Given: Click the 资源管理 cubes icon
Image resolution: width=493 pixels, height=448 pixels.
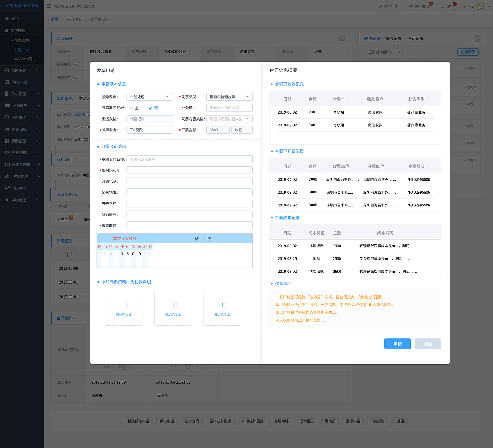Looking at the screenshot, I should point(7,176).
